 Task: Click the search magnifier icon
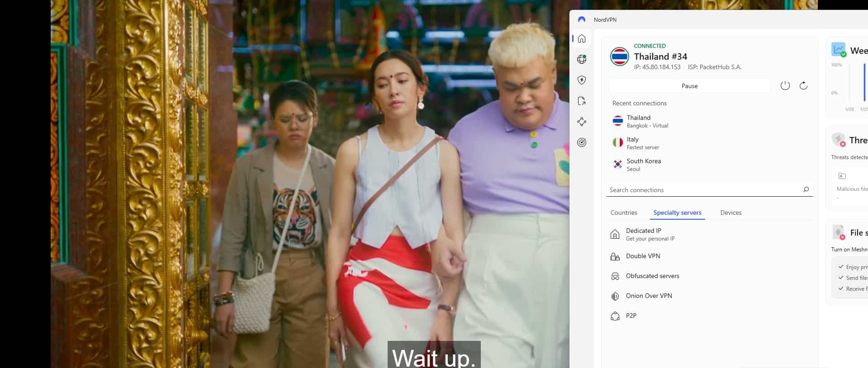pos(806,189)
